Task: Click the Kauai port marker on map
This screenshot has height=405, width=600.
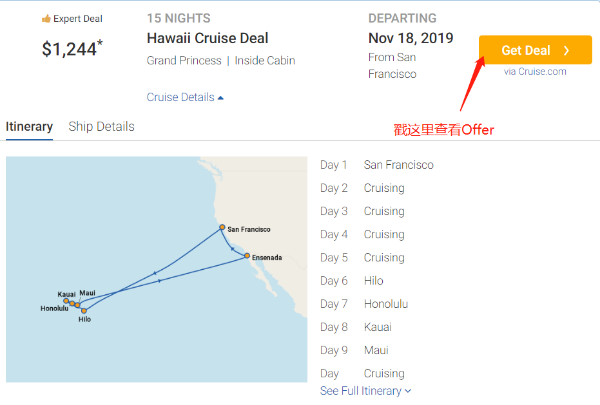Action: (x=66, y=301)
